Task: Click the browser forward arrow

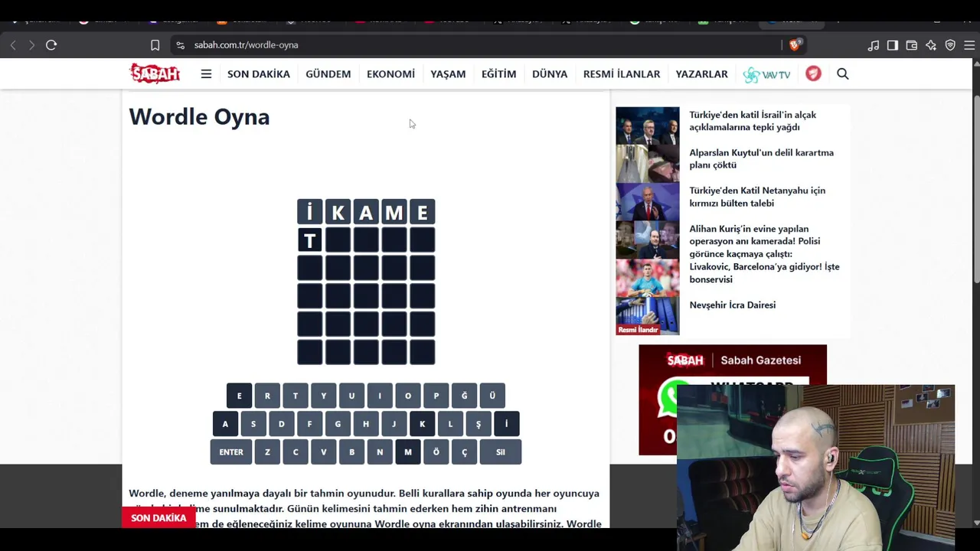Action: point(31,45)
